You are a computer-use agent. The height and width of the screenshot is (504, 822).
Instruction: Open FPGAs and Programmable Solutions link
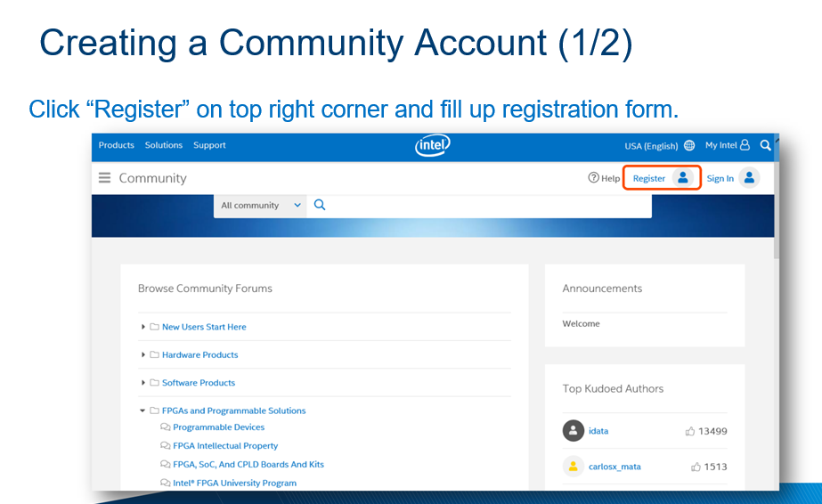[234, 411]
